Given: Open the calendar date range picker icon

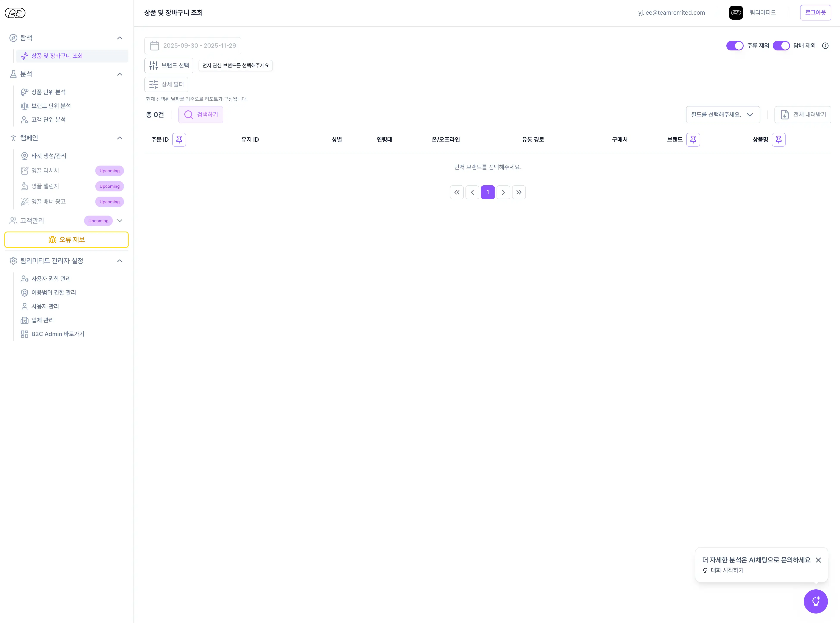Looking at the screenshot, I should click(x=155, y=45).
